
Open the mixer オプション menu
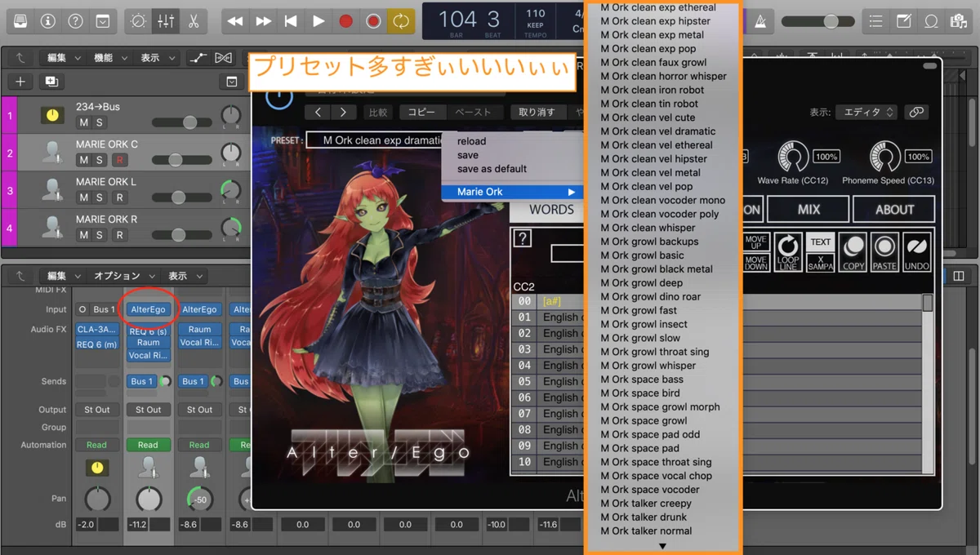pos(123,276)
